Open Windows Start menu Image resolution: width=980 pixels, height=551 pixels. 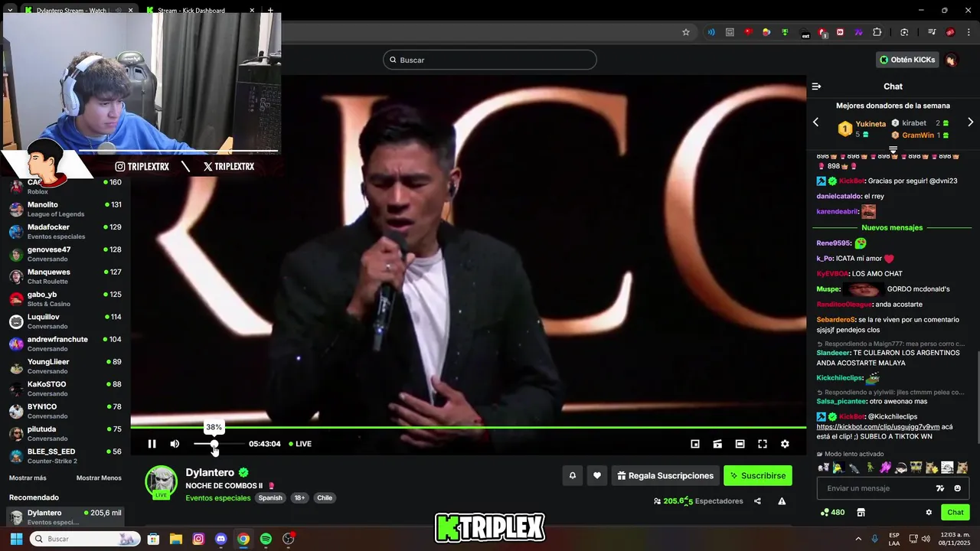tap(16, 539)
